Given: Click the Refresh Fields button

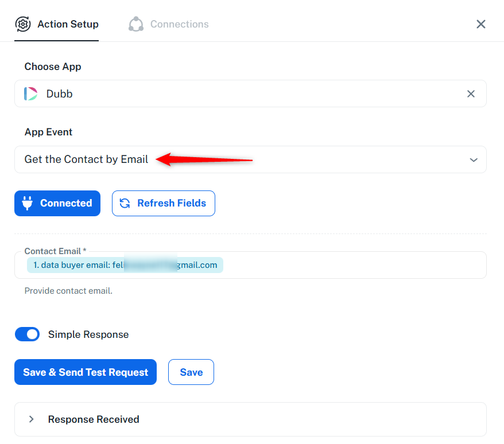Looking at the screenshot, I should (x=164, y=203).
